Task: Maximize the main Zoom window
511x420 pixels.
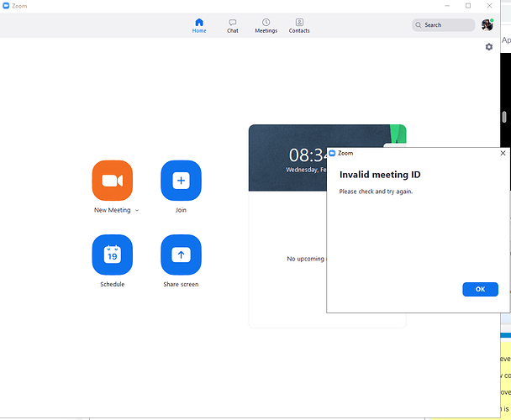Action: tap(468, 6)
